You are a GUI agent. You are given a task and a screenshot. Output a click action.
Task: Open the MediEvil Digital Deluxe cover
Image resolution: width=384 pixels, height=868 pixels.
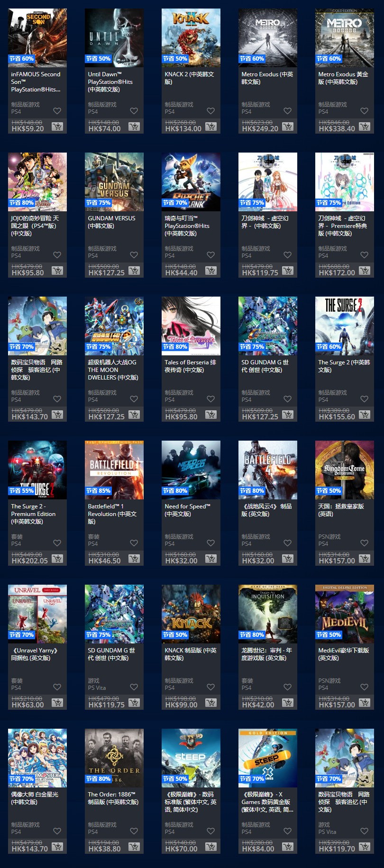click(345, 614)
